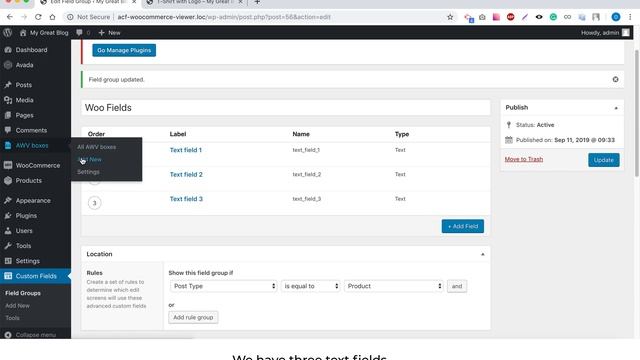The width and height of the screenshot is (640, 360).
Task: Click the browser Home icon
Action: (x=52, y=17)
